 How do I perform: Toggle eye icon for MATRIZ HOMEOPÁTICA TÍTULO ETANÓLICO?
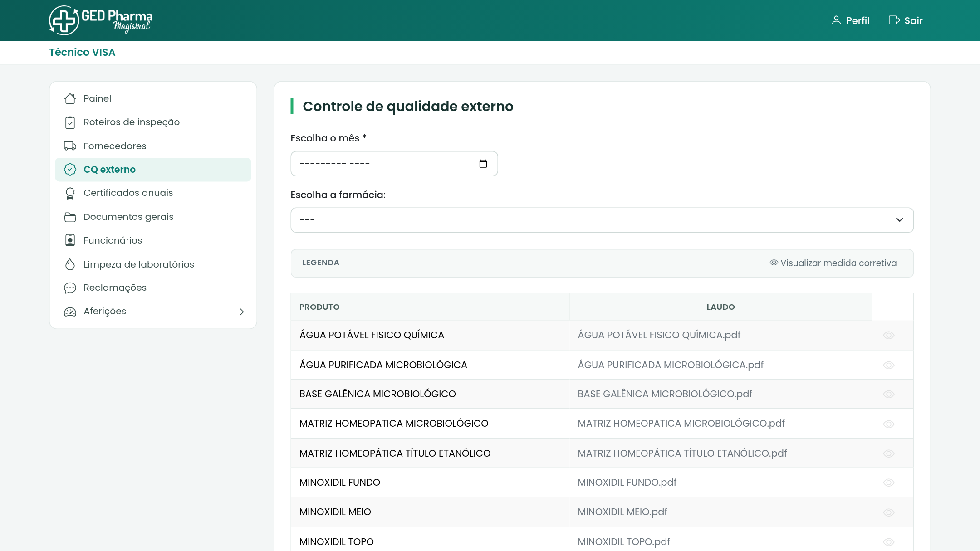click(889, 453)
